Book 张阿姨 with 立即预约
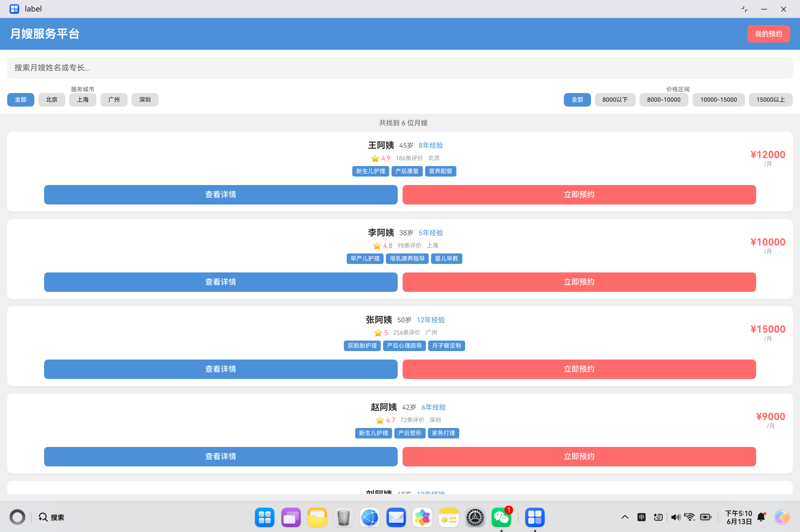800x532 pixels. [579, 369]
